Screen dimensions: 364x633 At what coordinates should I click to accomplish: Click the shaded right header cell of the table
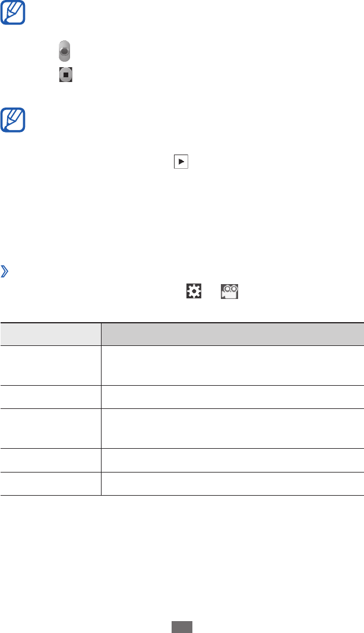(x=232, y=334)
